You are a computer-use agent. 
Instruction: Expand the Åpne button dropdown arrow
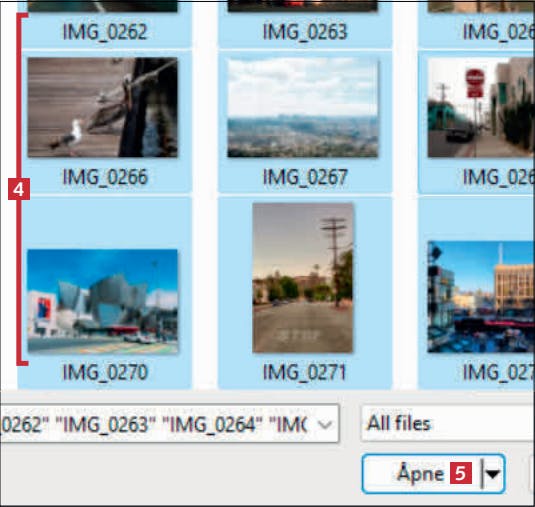[x=493, y=474]
